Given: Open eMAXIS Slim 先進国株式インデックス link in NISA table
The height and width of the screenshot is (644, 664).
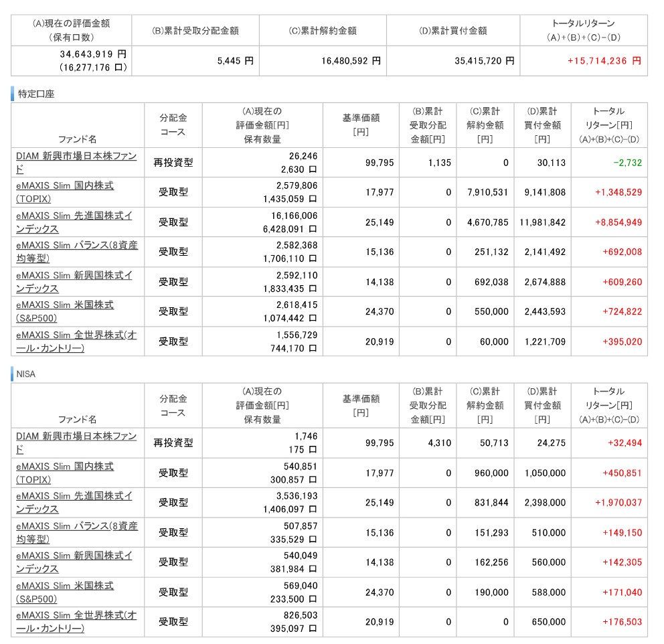Looking at the screenshot, I should [x=74, y=503].
